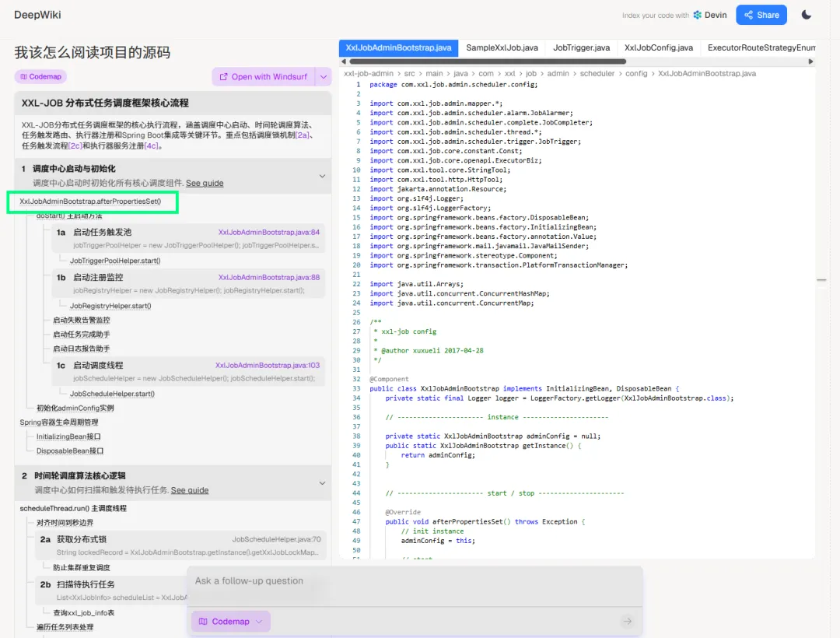Toggle dark mode moon icon
This screenshot has width=840, height=638.
tap(807, 15)
